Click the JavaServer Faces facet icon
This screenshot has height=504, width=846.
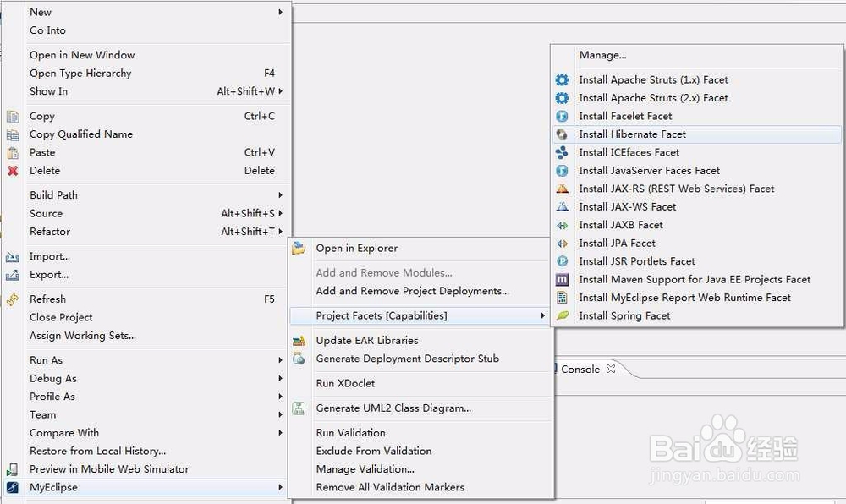coord(563,171)
